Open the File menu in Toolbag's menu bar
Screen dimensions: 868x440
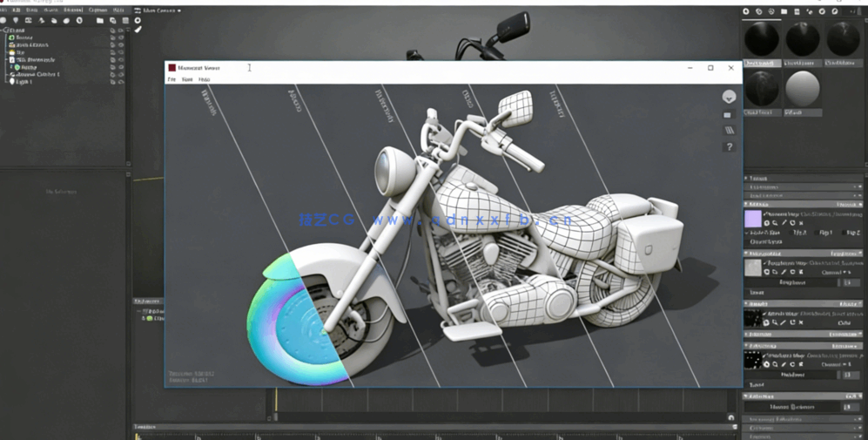click(3, 10)
